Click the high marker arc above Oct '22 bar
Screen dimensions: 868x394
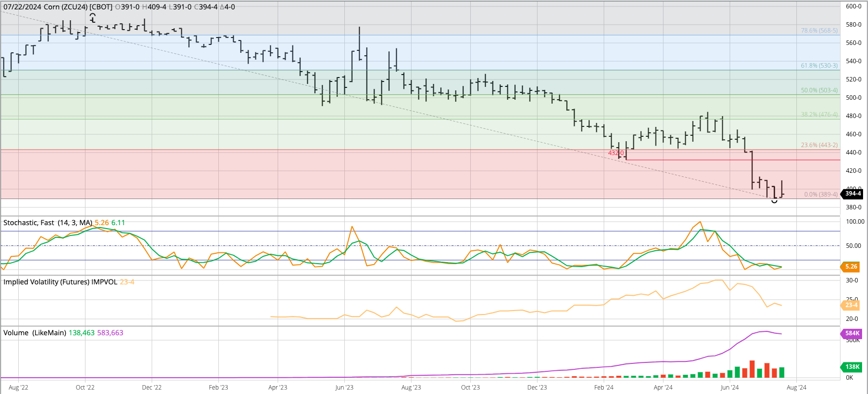click(92, 16)
